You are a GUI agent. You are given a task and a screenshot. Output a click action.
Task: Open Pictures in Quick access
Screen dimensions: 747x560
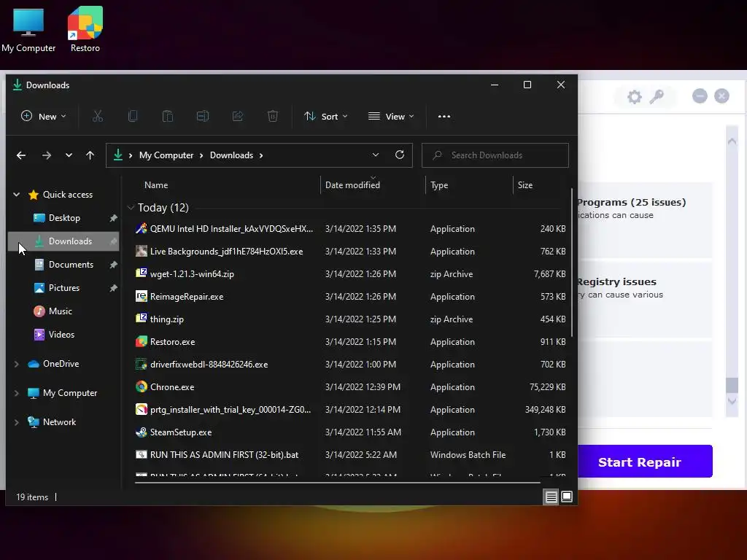[x=64, y=287]
